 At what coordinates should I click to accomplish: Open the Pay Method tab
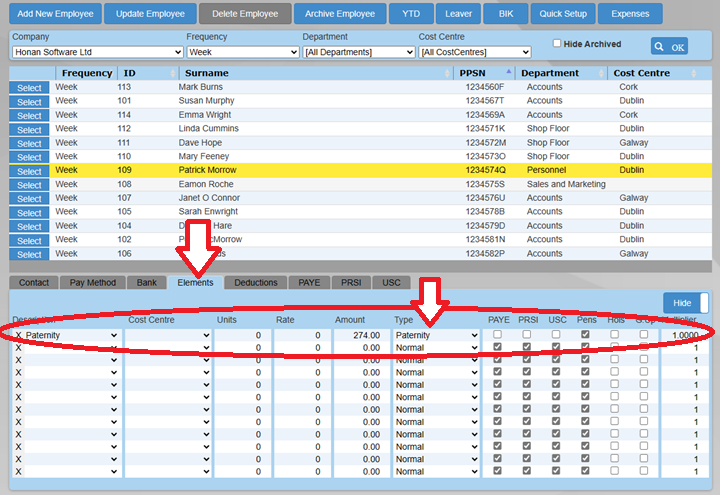(x=91, y=283)
